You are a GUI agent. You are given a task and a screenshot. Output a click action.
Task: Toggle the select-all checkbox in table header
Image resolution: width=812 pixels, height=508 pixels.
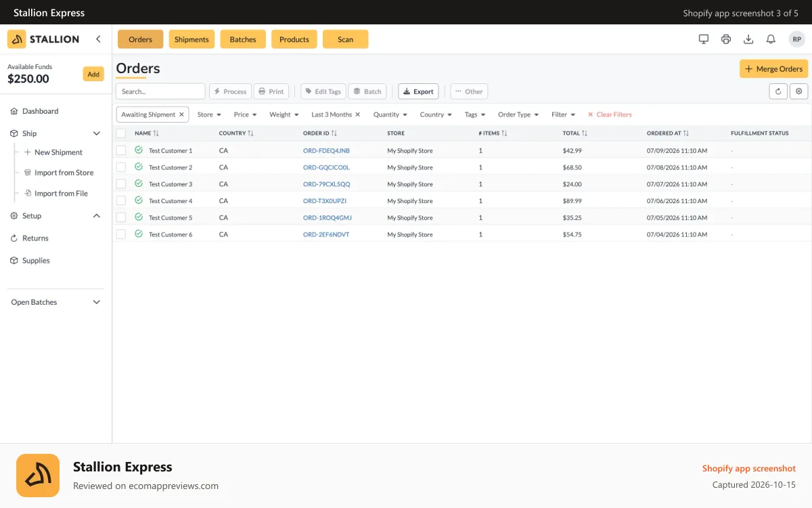pos(121,133)
